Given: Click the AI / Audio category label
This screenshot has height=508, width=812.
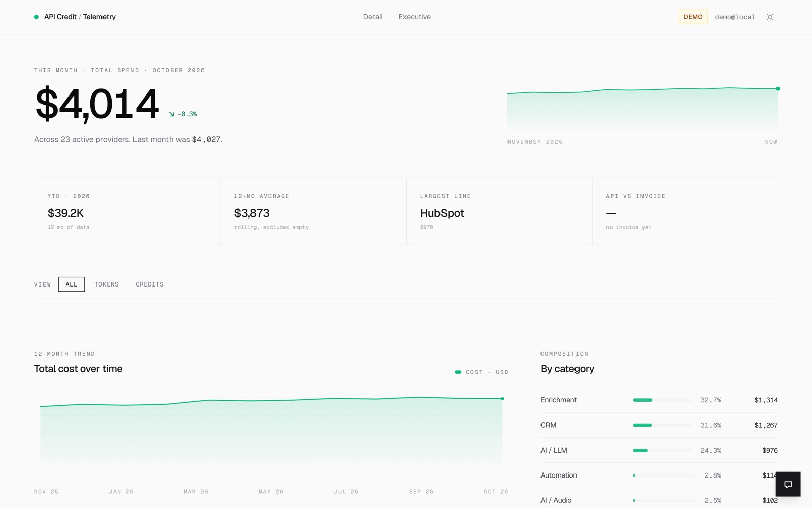Looking at the screenshot, I should [556, 500].
